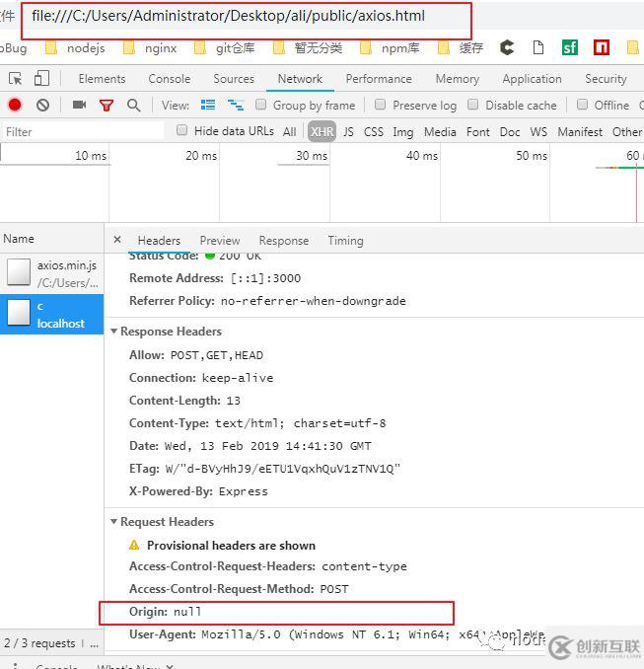Switch to Console tab
644x669 pixels.
point(170,79)
